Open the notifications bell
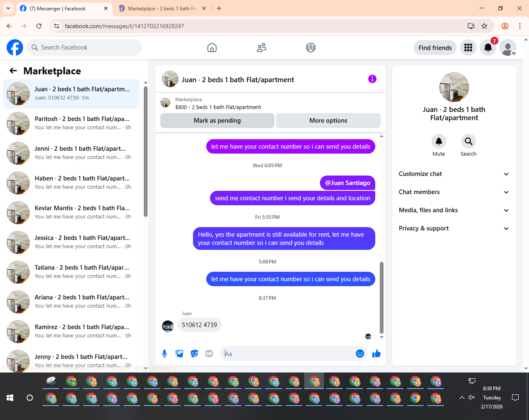 tap(488, 47)
